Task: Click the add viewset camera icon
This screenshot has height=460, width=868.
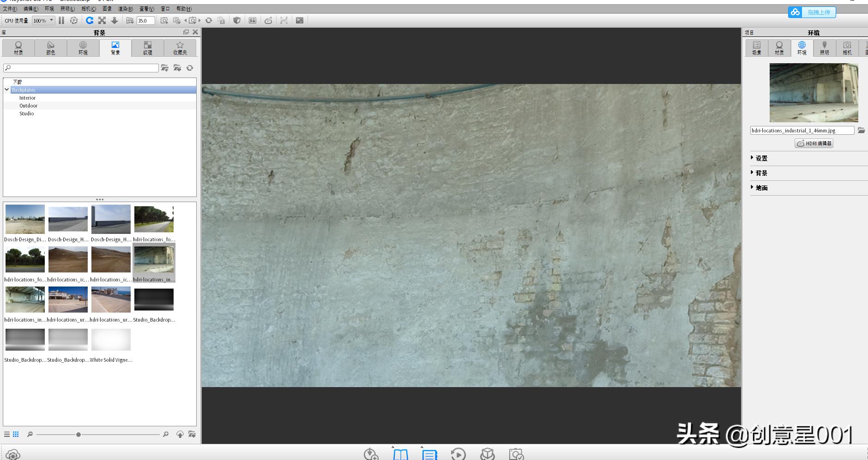Action: 176,20
